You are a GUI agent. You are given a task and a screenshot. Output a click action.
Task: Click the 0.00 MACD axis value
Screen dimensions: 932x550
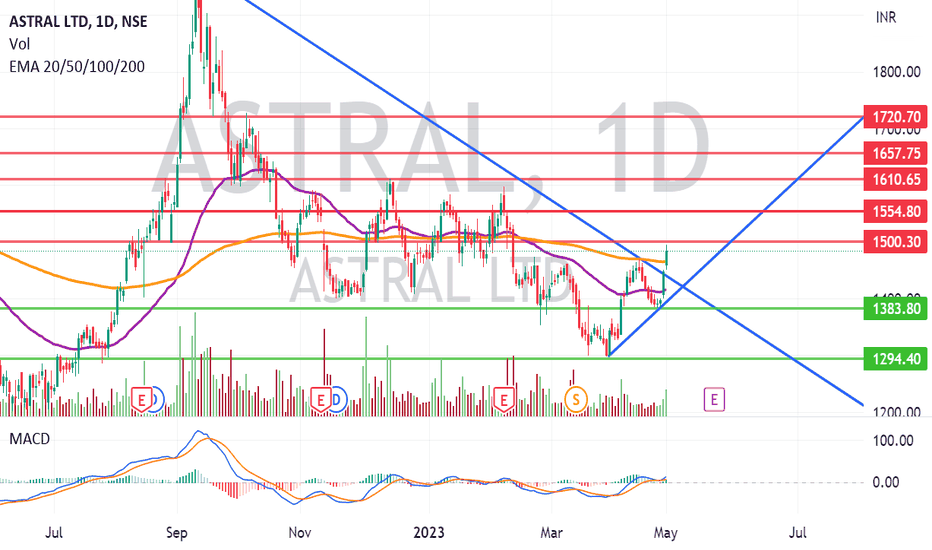tap(886, 482)
